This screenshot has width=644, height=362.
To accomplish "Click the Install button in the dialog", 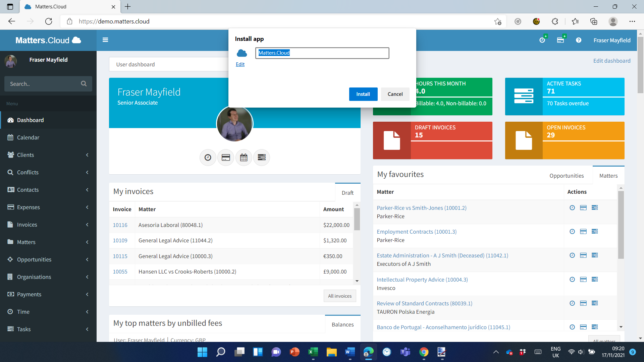I will 363,94.
